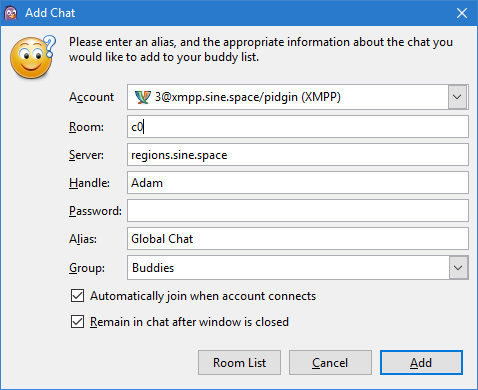Click the Password: label

95,211
